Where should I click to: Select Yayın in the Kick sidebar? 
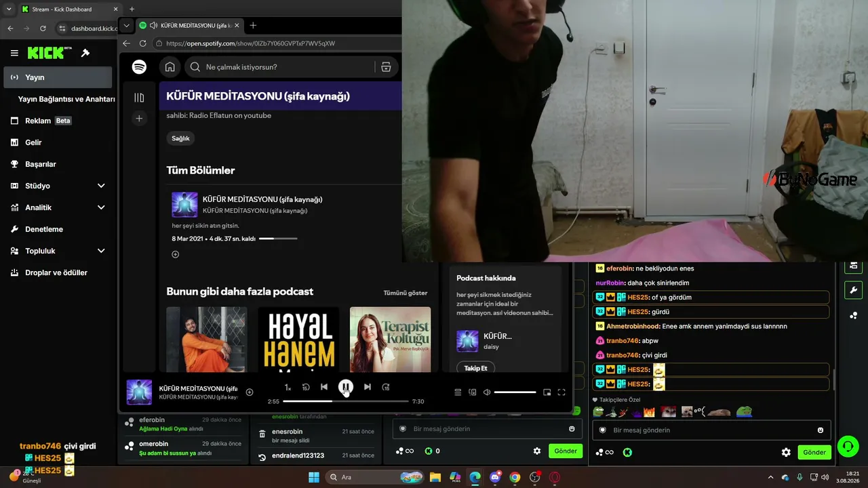(x=58, y=77)
